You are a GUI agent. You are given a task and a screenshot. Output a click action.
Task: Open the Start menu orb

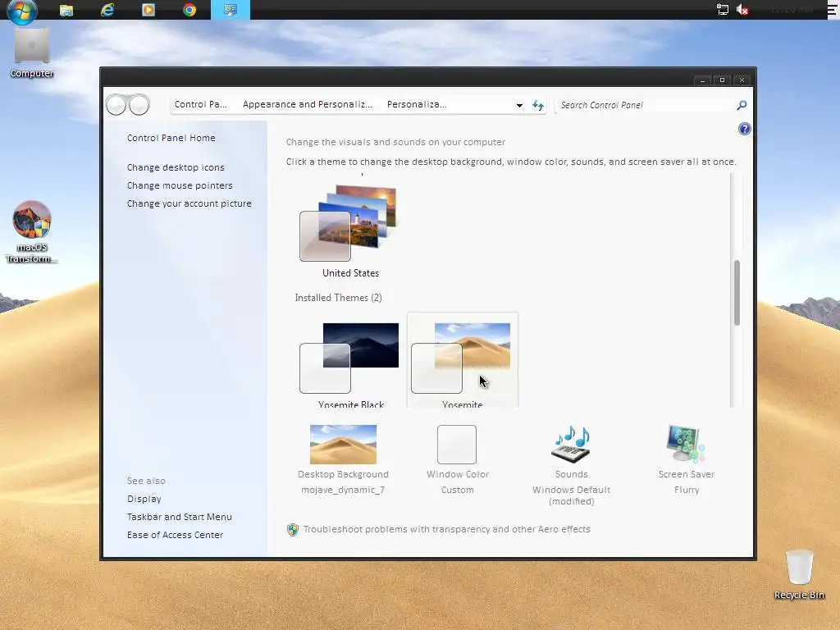coord(21,11)
